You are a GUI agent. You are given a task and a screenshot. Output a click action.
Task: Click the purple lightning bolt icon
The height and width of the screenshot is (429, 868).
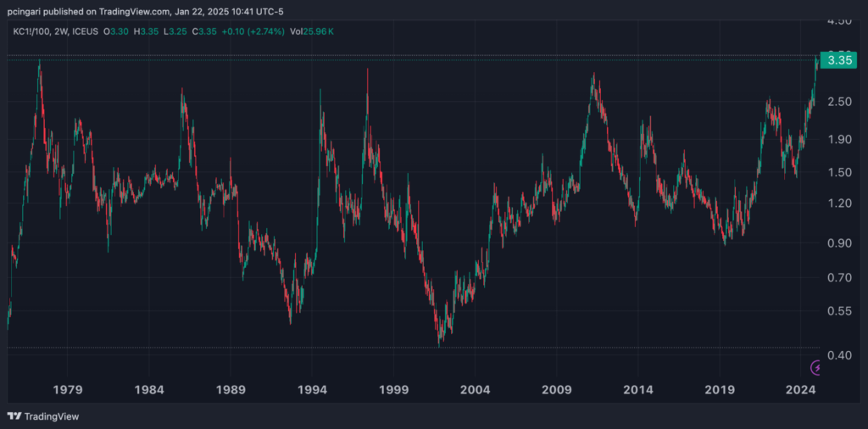[816, 367]
